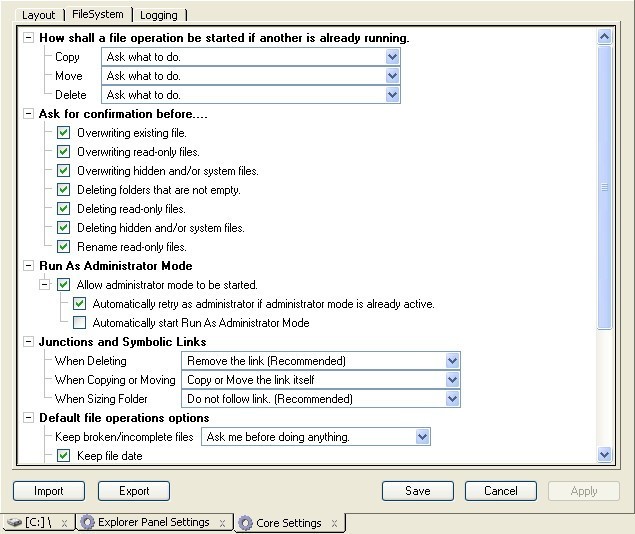Screen dimensions: 635x534
Task: Uncheck Deleting folders that are not empty
Action: click(63, 190)
